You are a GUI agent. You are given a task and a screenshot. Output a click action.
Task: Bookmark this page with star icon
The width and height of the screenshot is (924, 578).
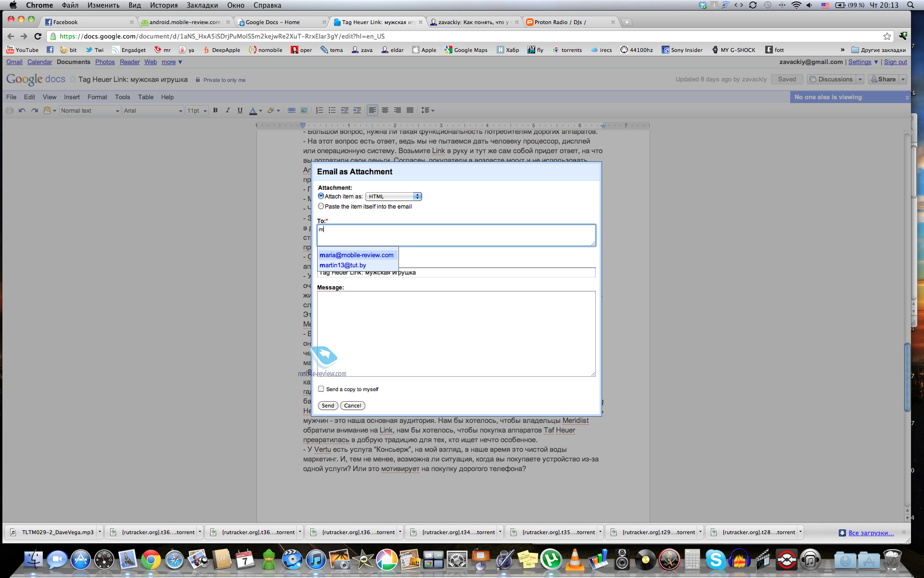(x=887, y=36)
